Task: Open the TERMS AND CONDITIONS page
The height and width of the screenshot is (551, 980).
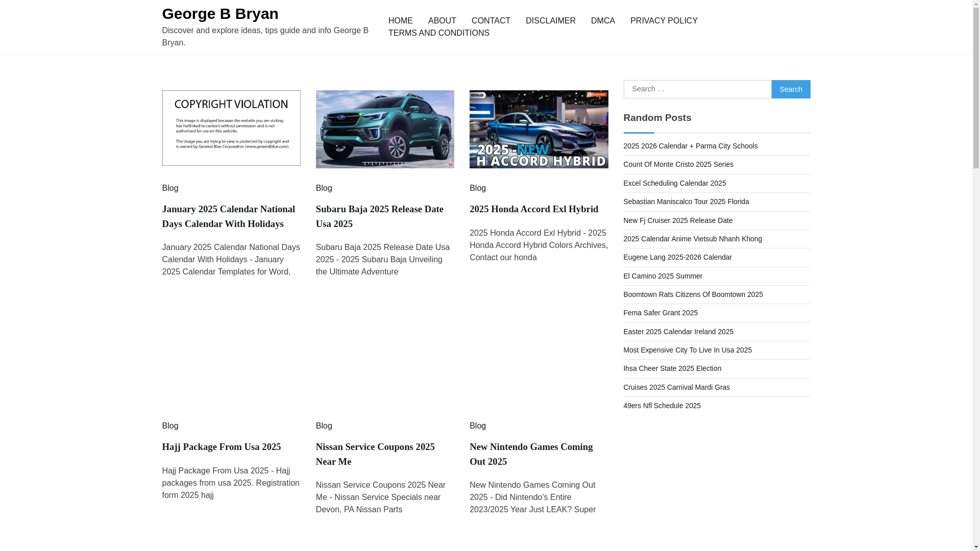Action: (x=438, y=33)
